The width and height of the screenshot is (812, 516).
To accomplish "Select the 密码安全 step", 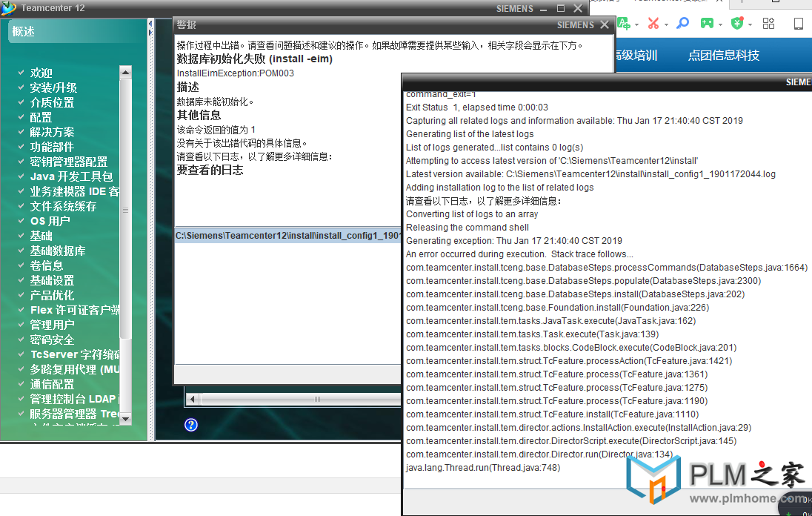I will 52,340.
